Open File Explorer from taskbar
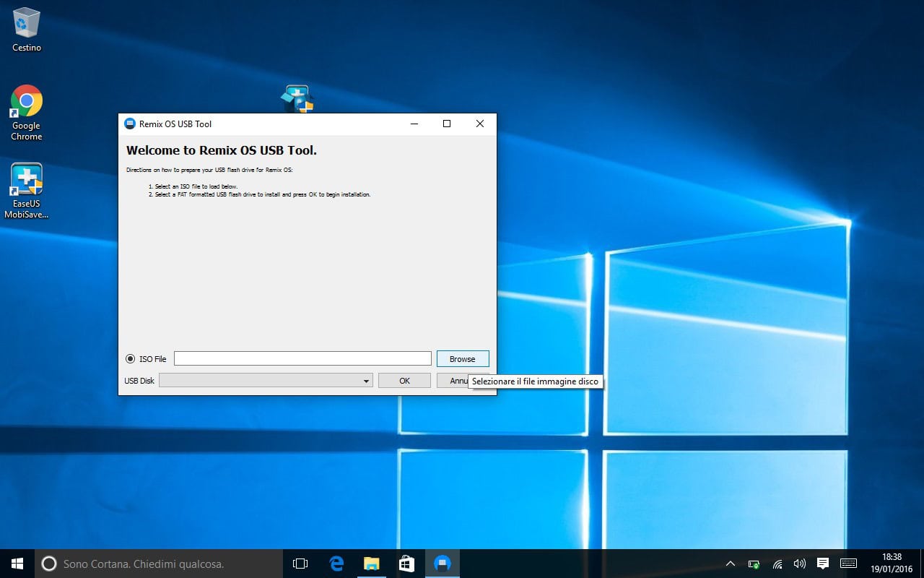Viewport: 924px width, 578px height. pyautogui.click(x=371, y=564)
